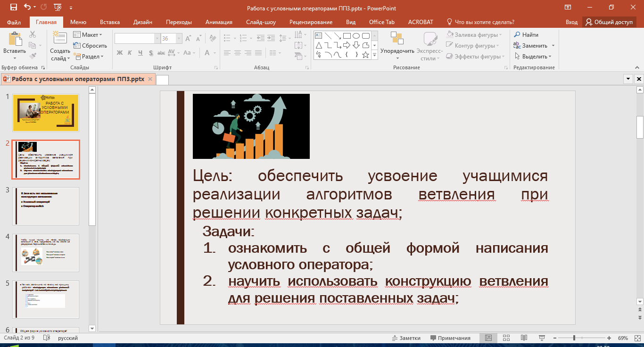Cut selection with the scissors icon

[x=33, y=34]
